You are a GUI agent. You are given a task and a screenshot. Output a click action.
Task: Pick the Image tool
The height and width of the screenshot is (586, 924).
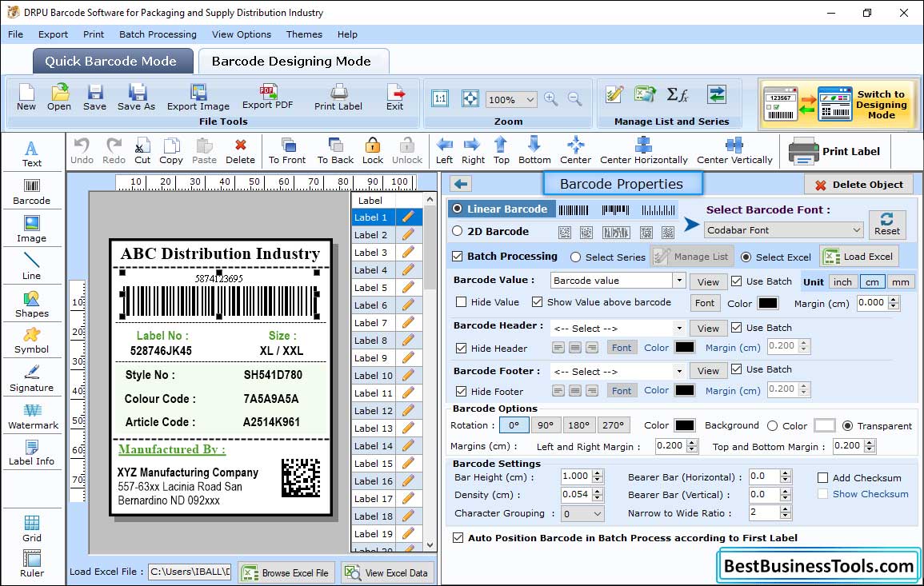32,229
